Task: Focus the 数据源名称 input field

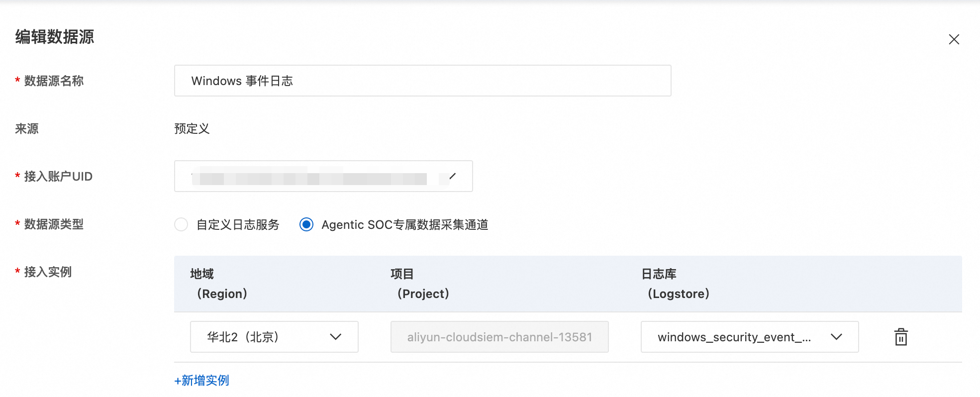Action: [422, 81]
